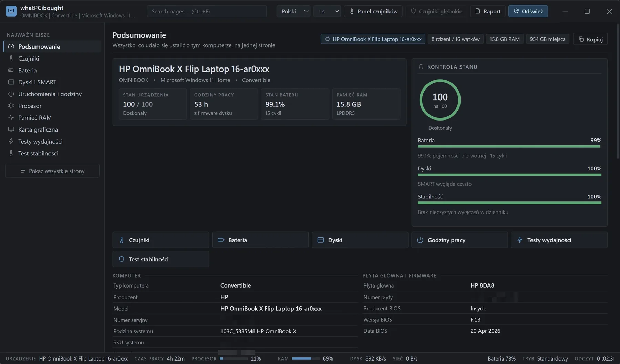Click the Stan baterii 99.1% card
The image size is (620, 364).
point(295,104)
